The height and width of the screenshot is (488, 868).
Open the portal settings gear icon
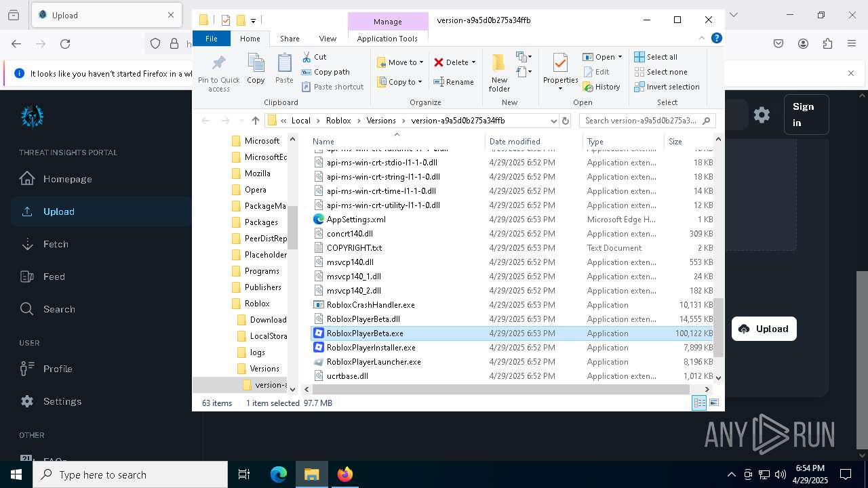coord(762,115)
